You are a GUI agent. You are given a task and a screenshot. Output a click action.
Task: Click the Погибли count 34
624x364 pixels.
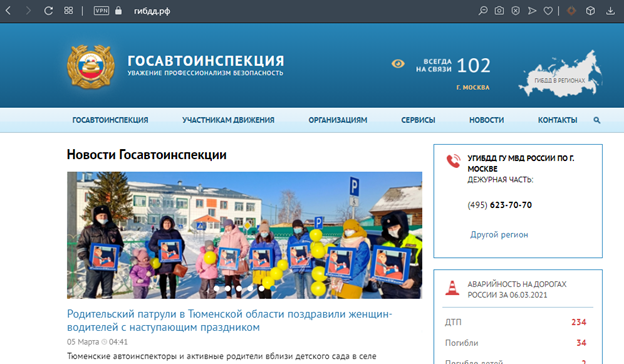pos(581,343)
